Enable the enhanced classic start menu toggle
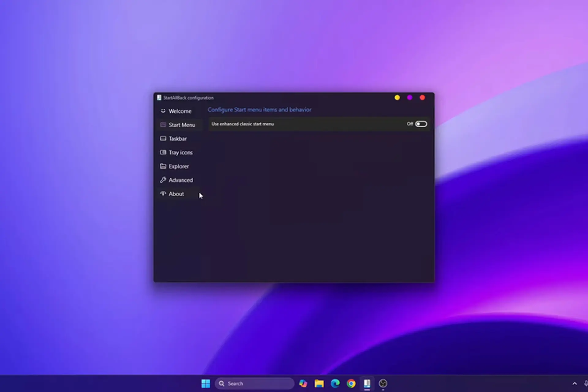The height and width of the screenshot is (392, 588). tap(421, 124)
